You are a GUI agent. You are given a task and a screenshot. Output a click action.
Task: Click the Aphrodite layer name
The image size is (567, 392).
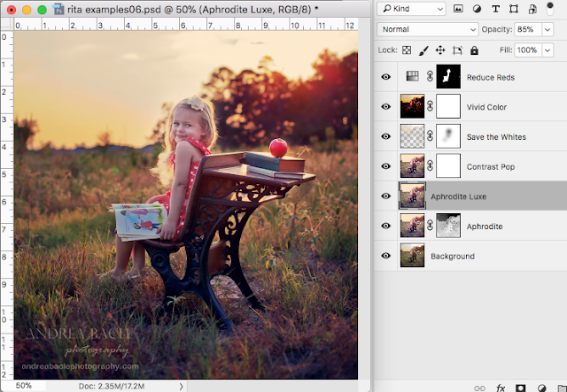485,227
